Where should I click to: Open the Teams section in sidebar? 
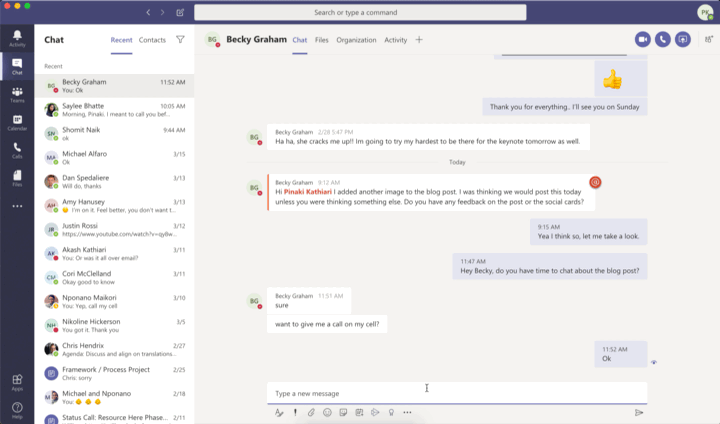pos(17,95)
